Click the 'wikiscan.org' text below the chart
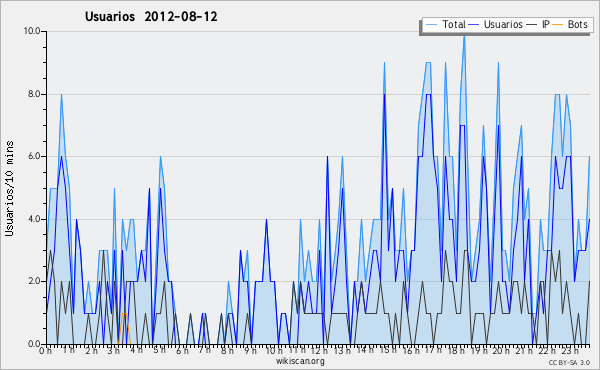This screenshot has height=370, width=600. tap(300, 361)
